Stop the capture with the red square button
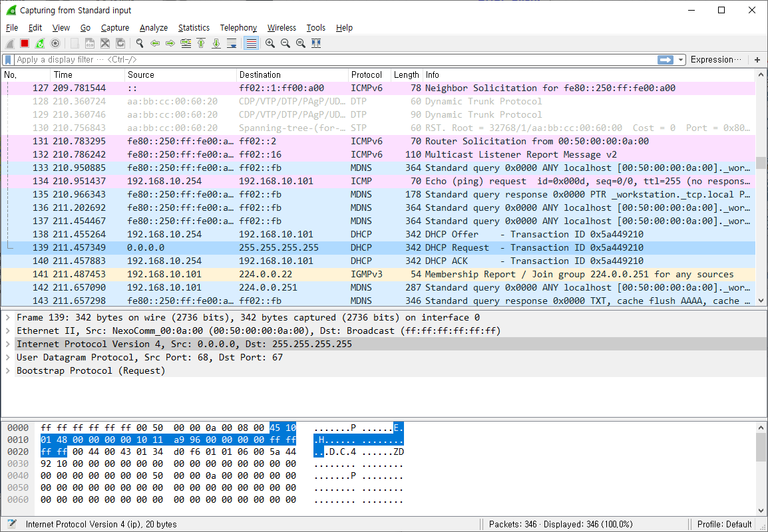 click(x=25, y=44)
